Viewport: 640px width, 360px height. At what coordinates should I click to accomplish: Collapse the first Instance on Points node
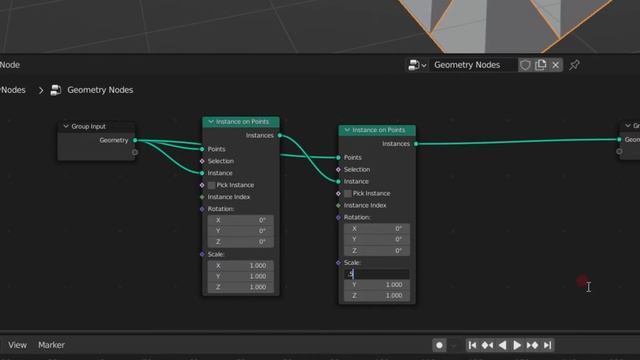click(x=211, y=122)
